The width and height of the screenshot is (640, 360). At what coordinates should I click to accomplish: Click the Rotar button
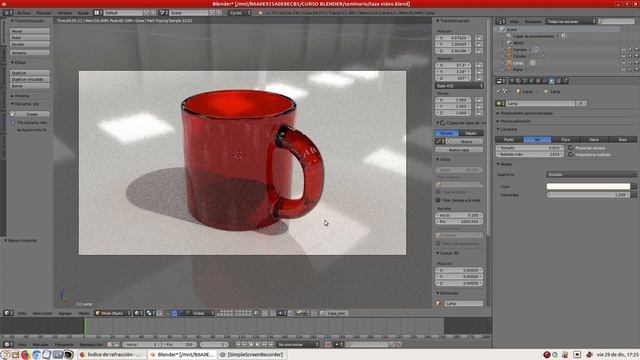pyautogui.click(x=30, y=38)
